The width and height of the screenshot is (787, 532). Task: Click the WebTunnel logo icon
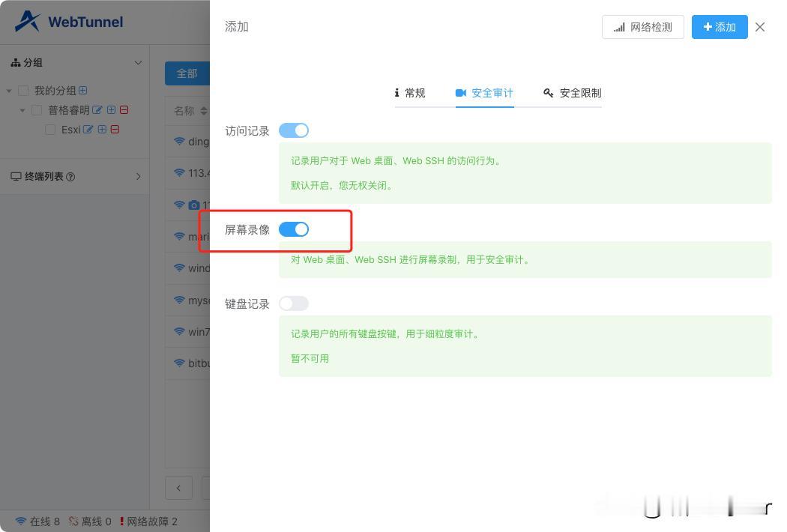(x=28, y=22)
